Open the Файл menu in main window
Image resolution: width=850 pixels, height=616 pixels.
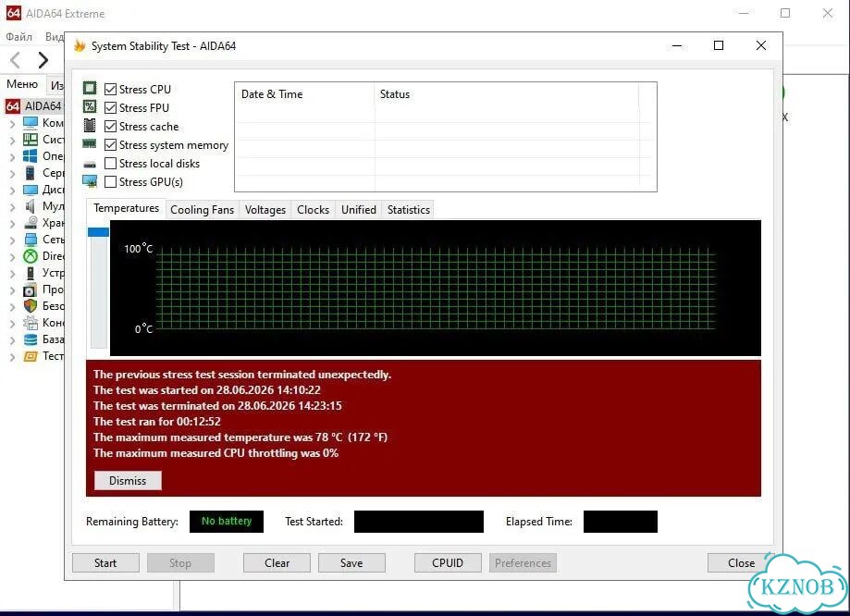click(19, 37)
